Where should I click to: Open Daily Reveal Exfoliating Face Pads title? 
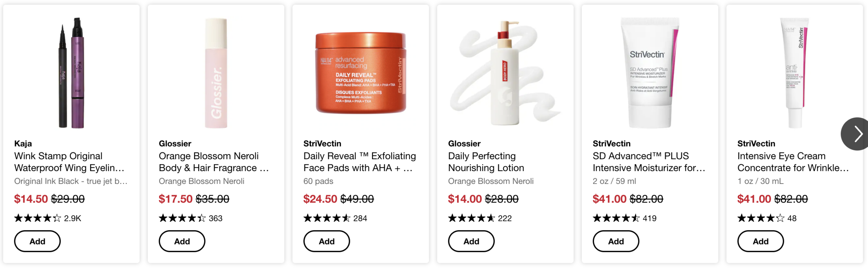(x=360, y=162)
